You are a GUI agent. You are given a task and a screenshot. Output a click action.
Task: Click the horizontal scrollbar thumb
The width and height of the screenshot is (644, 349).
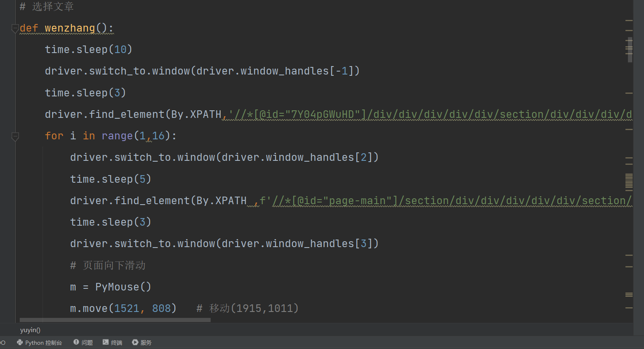(x=115, y=320)
